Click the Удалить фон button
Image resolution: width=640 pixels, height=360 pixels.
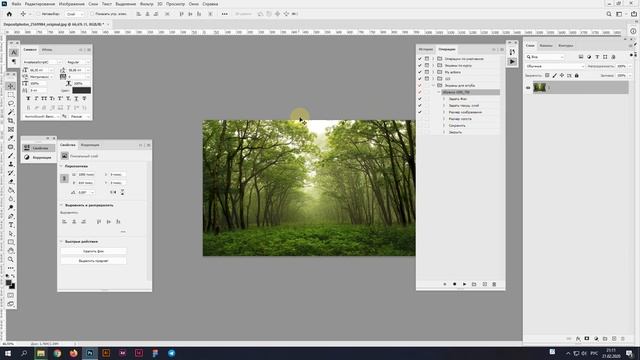coord(93,251)
